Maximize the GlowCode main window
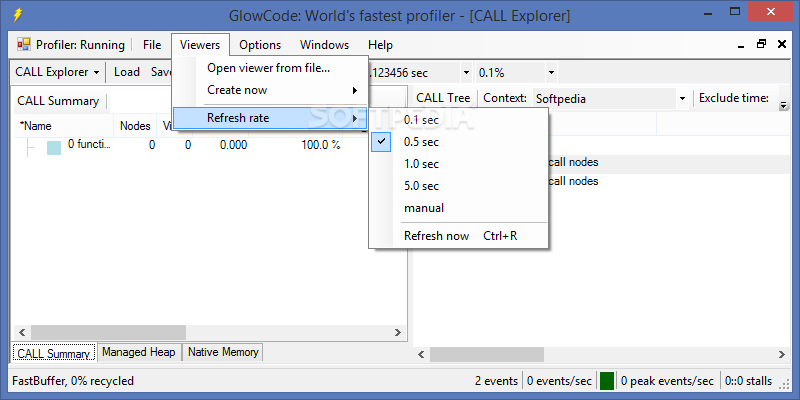The width and height of the screenshot is (800, 400). (x=735, y=11)
